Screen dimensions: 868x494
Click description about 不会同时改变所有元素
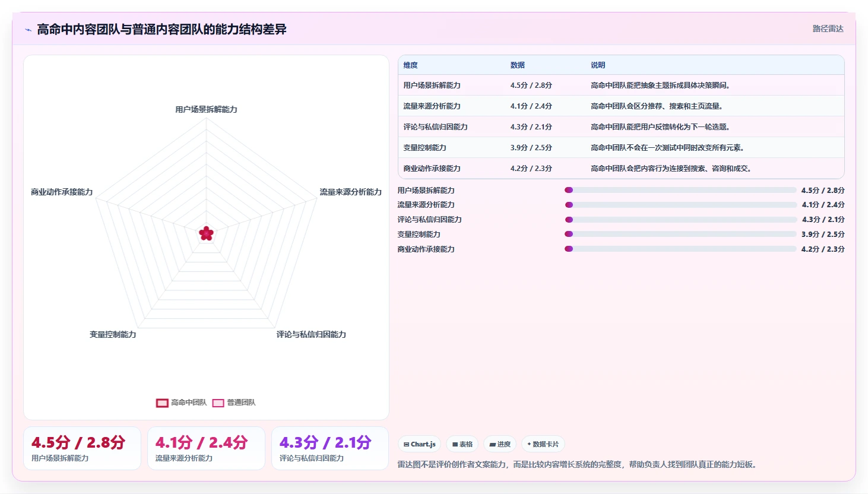pos(667,148)
